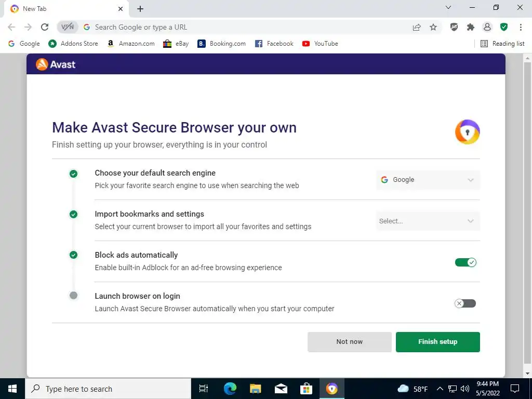Screen dimensions: 532x399
Task: Open the notifications action center
Action: click(515, 389)
